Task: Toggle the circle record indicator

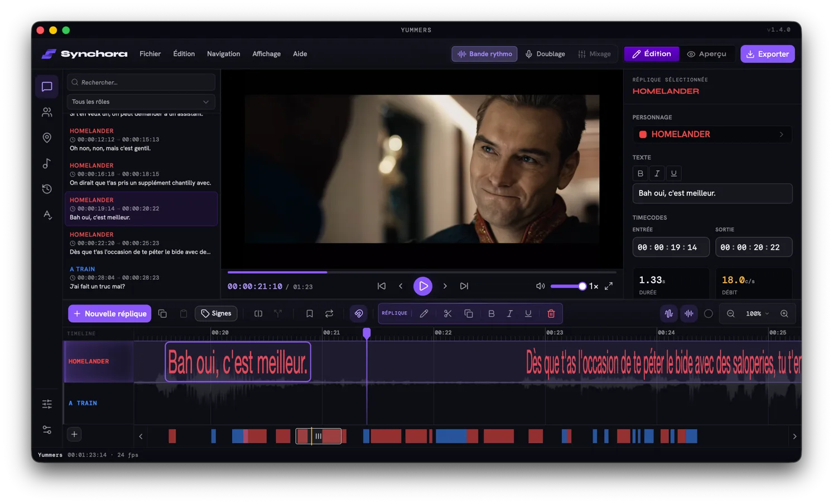Action: click(x=709, y=314)
